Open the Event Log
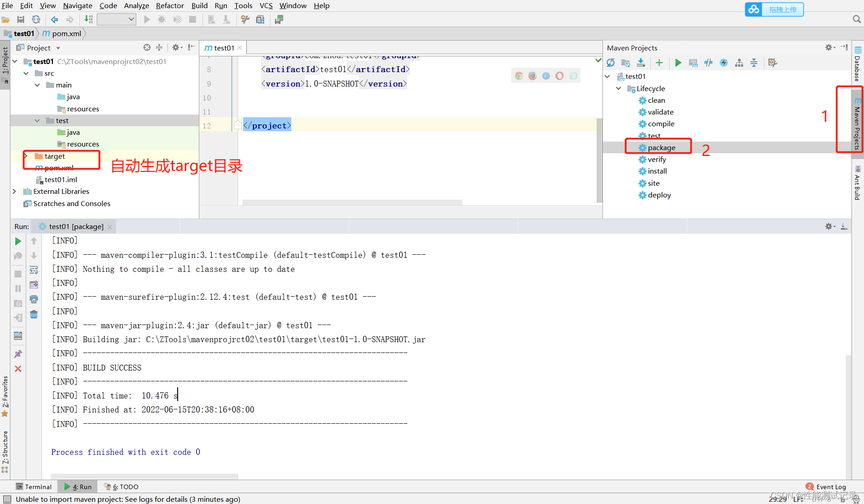The height and width of the screenshot is (504, 864). (826, 487)
